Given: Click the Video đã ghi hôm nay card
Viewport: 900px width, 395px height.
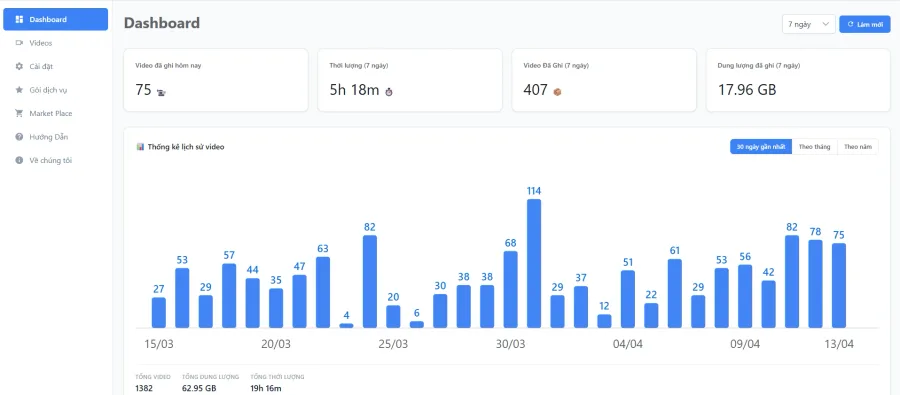Looking at the screenshot, I should 216,80.
